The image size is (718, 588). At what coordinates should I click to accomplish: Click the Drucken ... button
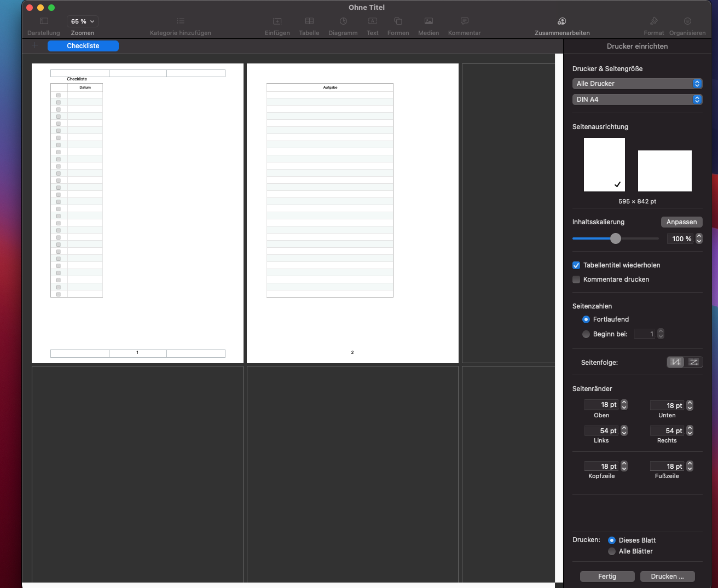coord(667,577)
